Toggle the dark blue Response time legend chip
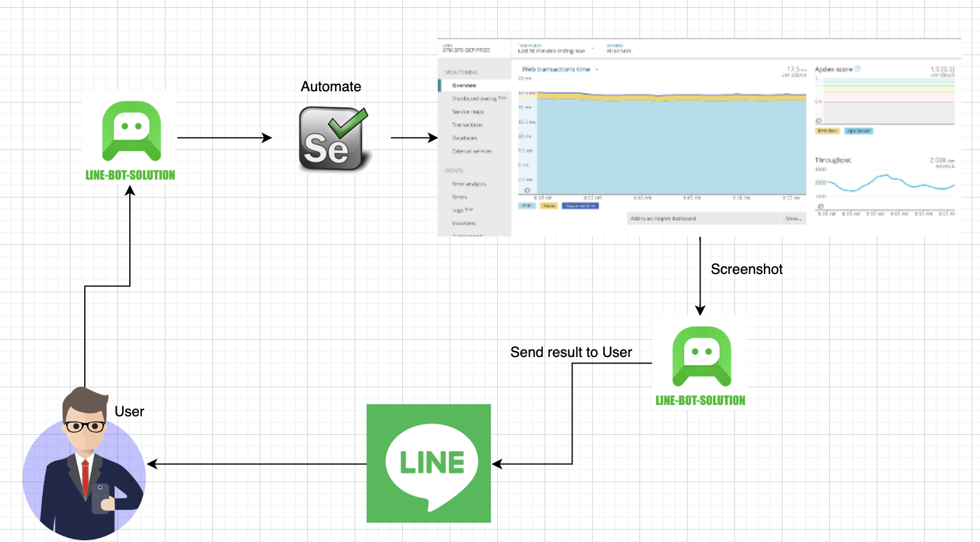Screen dimensions: 980x542 click(x=580, y=206)
